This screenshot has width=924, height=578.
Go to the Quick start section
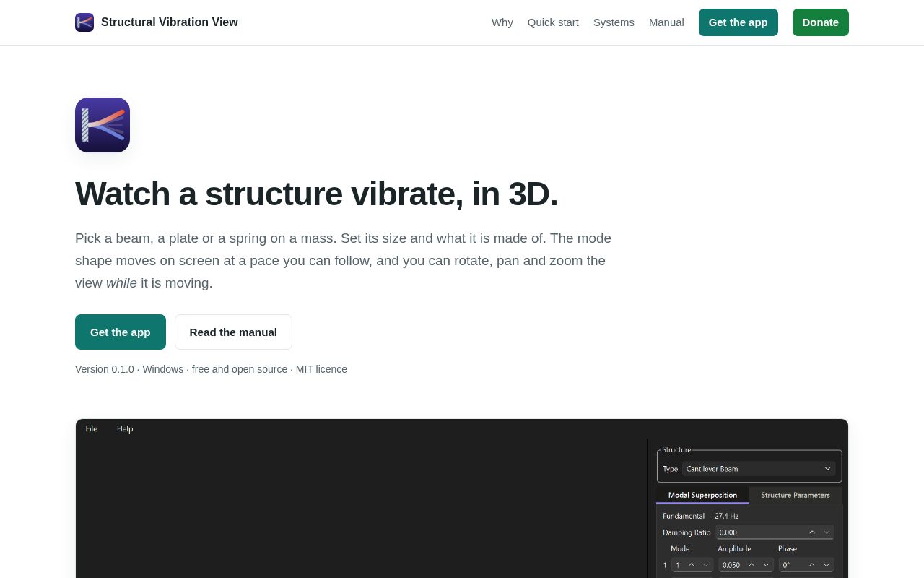tap(553, 22)
